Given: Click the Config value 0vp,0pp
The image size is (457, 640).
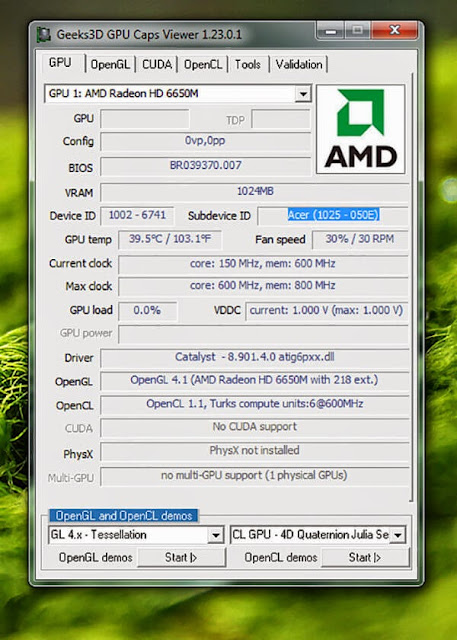Looking at the screenshot, I should [x=206, y=141].
